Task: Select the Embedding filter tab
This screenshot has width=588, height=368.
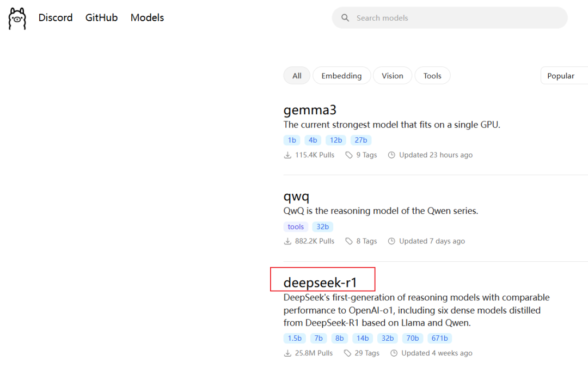Action: click(341, 76)
